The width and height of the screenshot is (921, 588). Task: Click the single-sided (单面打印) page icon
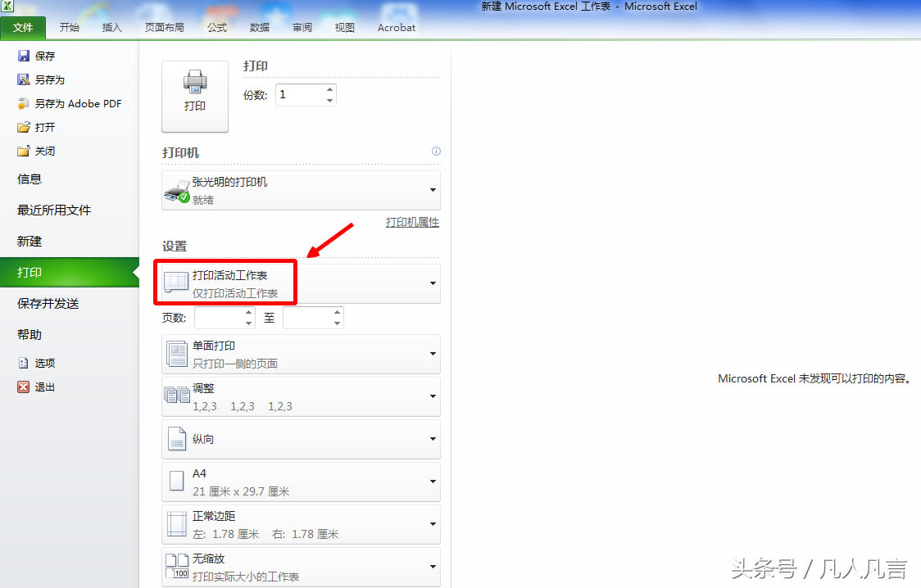click(x=177, y=354)
